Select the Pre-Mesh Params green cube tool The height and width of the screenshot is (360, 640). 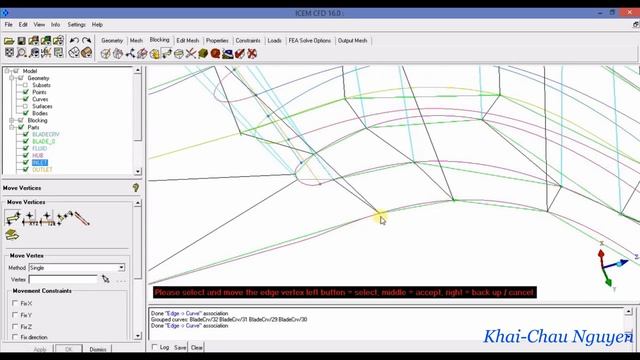[x=203, y=53]
